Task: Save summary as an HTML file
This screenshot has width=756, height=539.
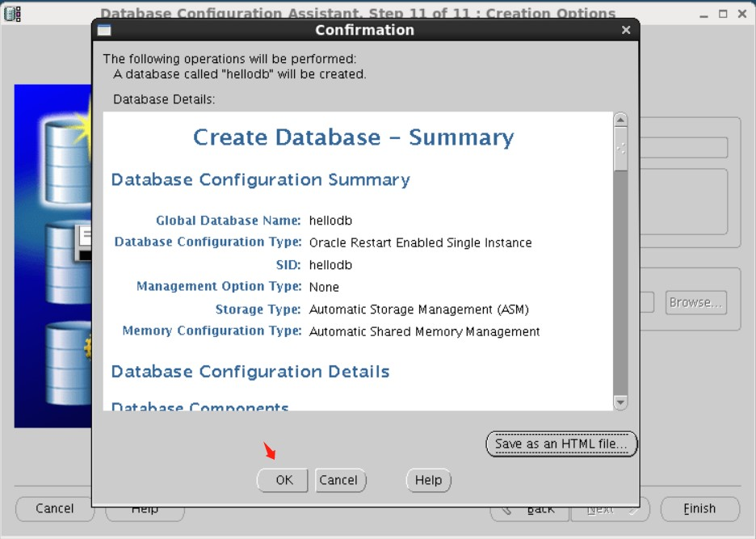Action: [561, 444]
